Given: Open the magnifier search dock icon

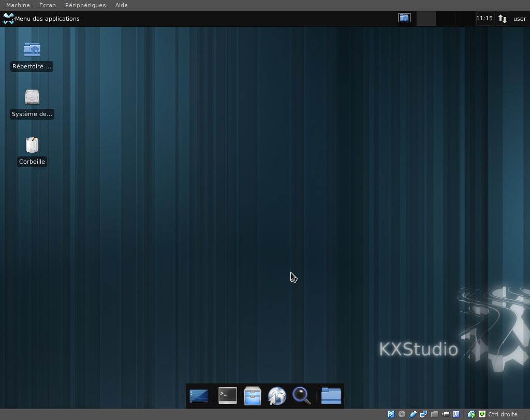Looking at the screenshot, I should click(302, 396).
